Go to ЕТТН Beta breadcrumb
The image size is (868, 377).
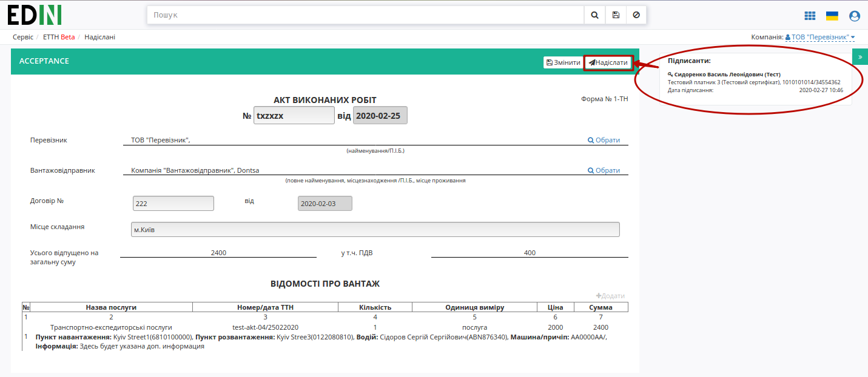pyautogui.click(x=59, y=37)
